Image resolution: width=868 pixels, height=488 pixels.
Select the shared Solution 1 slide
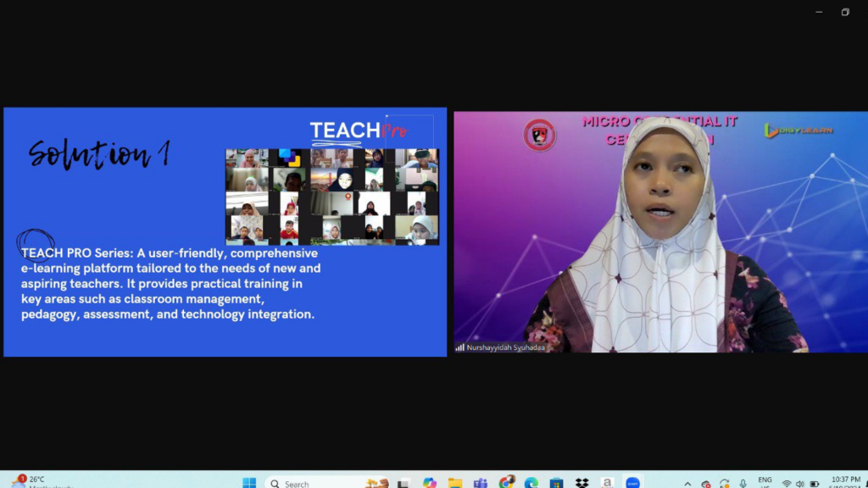(225, 231)
